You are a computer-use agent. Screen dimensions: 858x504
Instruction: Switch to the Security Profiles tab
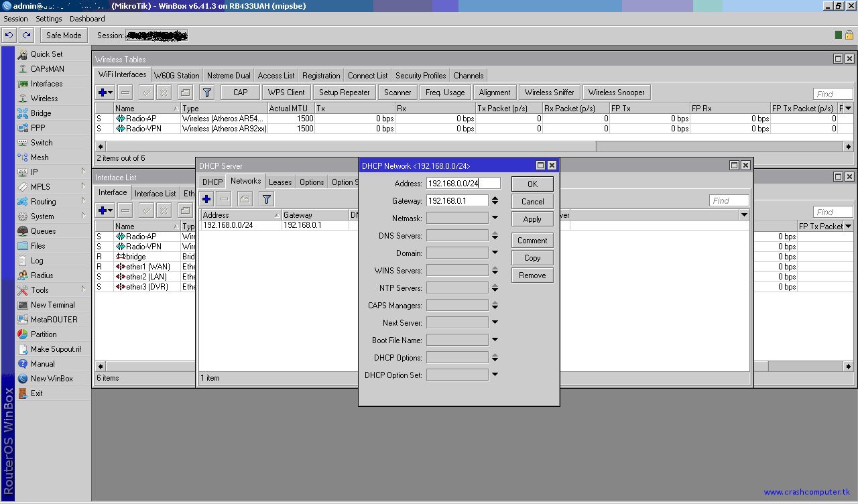[420, 75]
